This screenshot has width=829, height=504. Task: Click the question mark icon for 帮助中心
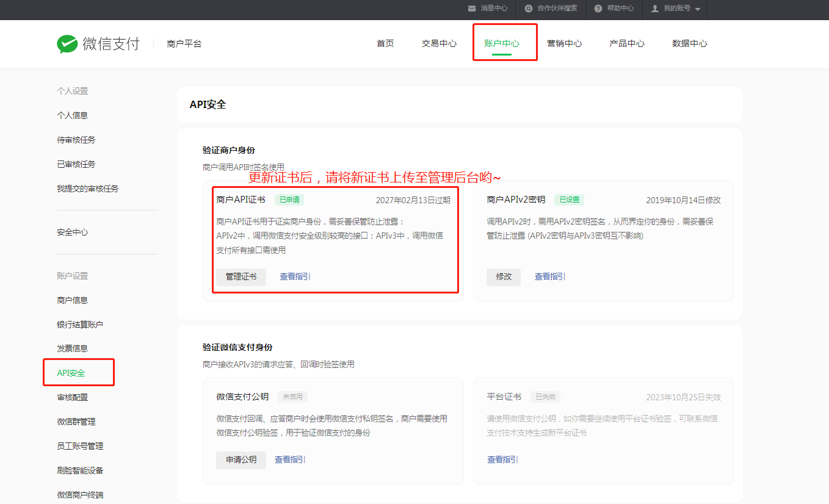coord(598,9)
